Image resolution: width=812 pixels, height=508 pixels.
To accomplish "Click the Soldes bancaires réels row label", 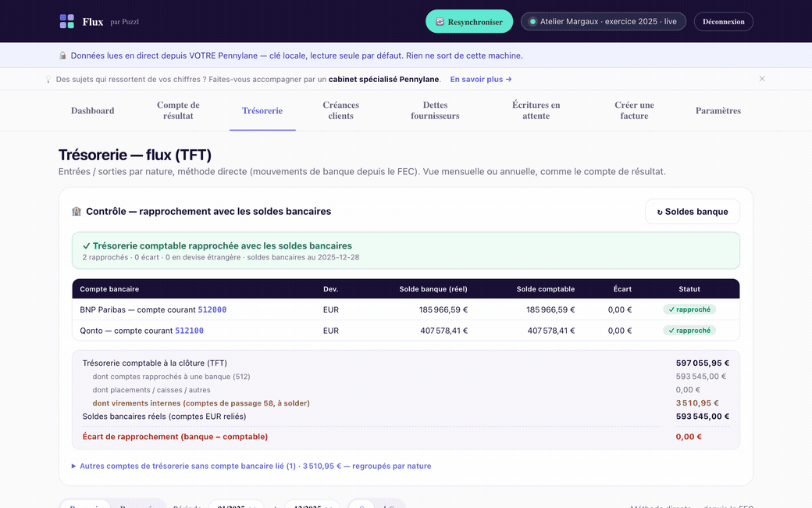I will [x=164, y=417].
